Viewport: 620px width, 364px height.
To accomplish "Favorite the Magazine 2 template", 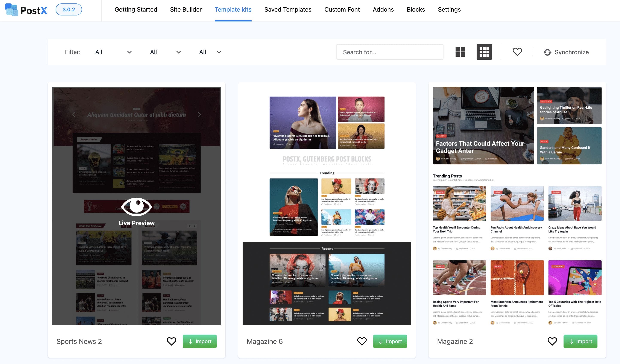I will pyautogui.click(x=552, y=341).
